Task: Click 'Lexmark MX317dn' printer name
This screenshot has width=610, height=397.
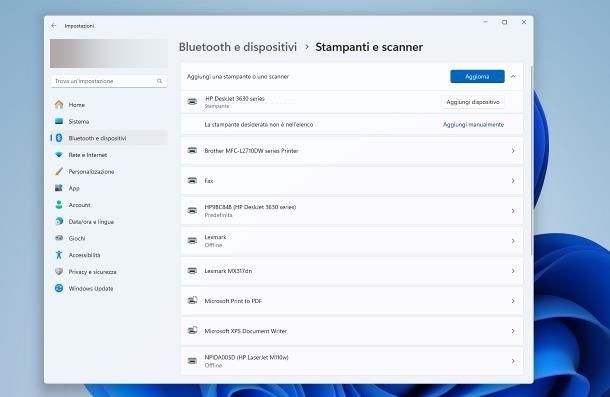Action: [228, 271]
